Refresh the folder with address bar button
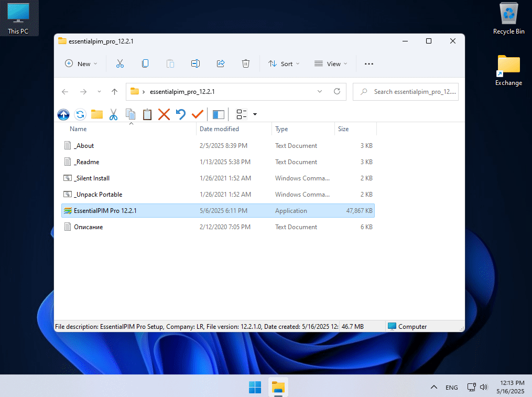532x397 pixels. 337,91
